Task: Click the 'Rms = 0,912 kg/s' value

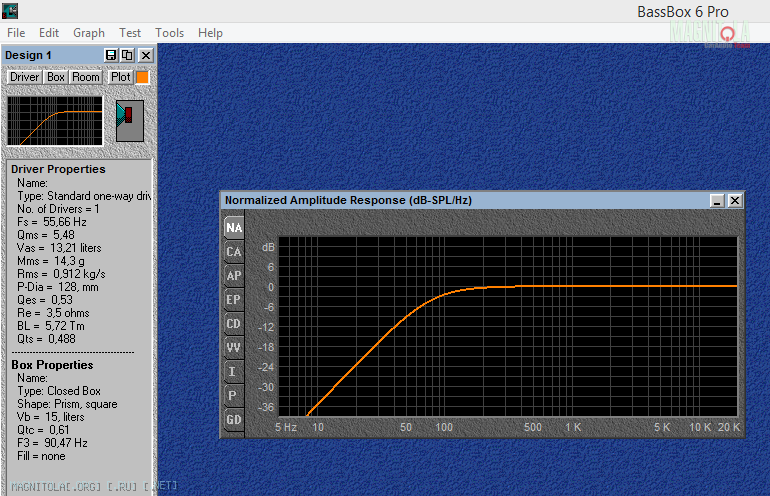Action: click(61, 274)
